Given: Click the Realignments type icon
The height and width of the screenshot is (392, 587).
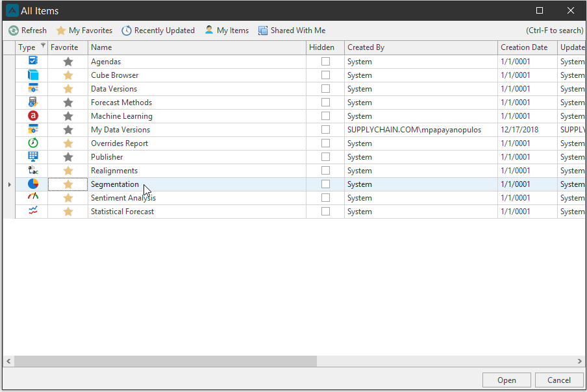Looking at the screenshot, I should coord(33,170).
